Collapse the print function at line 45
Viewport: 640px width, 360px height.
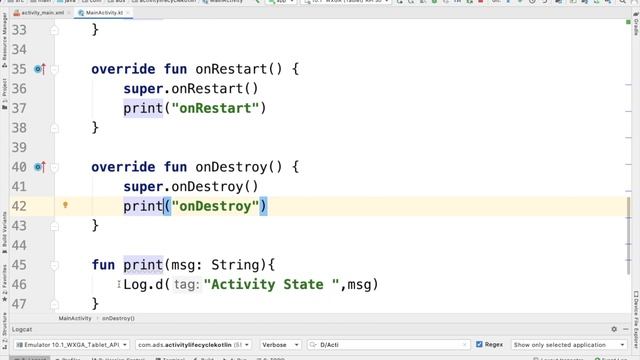click(54, 265)
